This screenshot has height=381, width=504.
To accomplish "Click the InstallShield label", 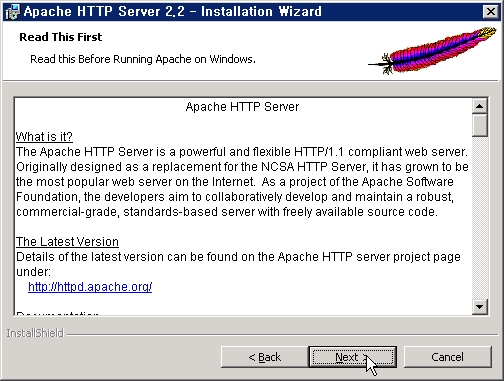I will pos(35,333).
